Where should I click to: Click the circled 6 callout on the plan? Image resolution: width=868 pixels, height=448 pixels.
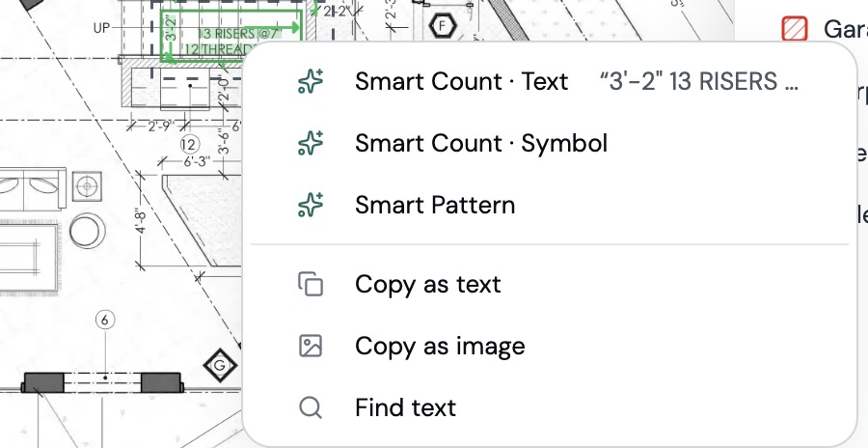(x=105, y=320)
